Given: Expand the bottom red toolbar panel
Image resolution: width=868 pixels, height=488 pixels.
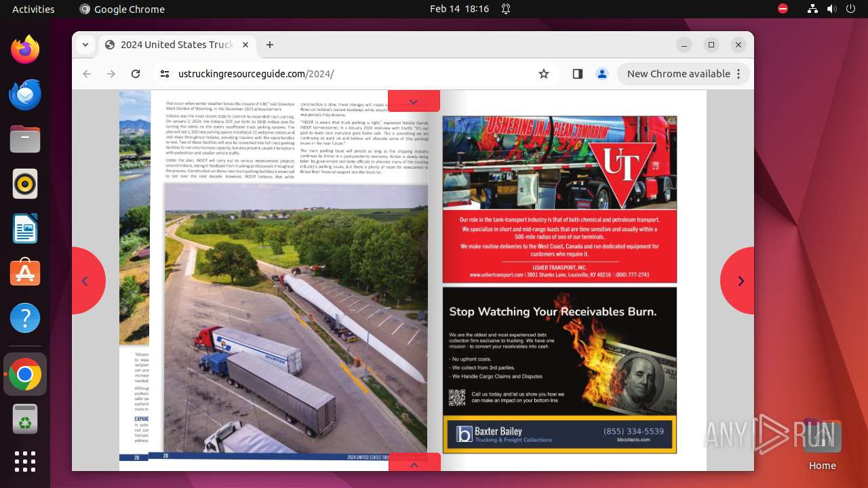Looking at the screenshot, I should pos(414,463).
